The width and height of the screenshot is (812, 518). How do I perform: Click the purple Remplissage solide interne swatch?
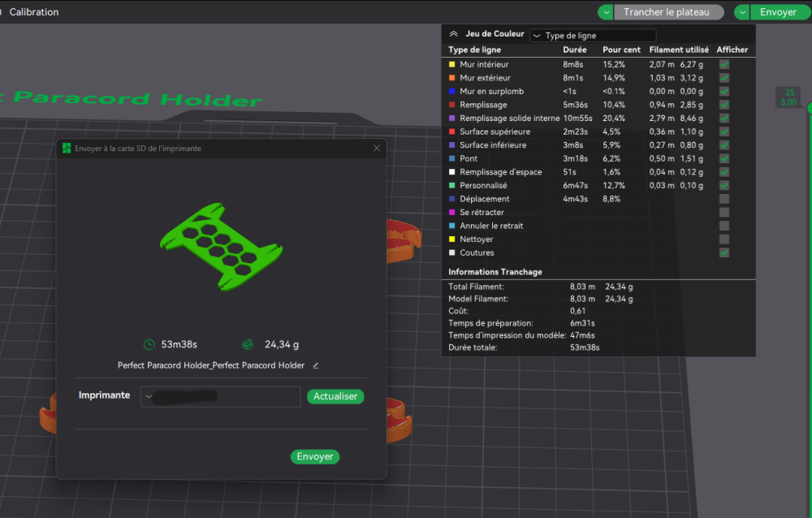point(451,118)
